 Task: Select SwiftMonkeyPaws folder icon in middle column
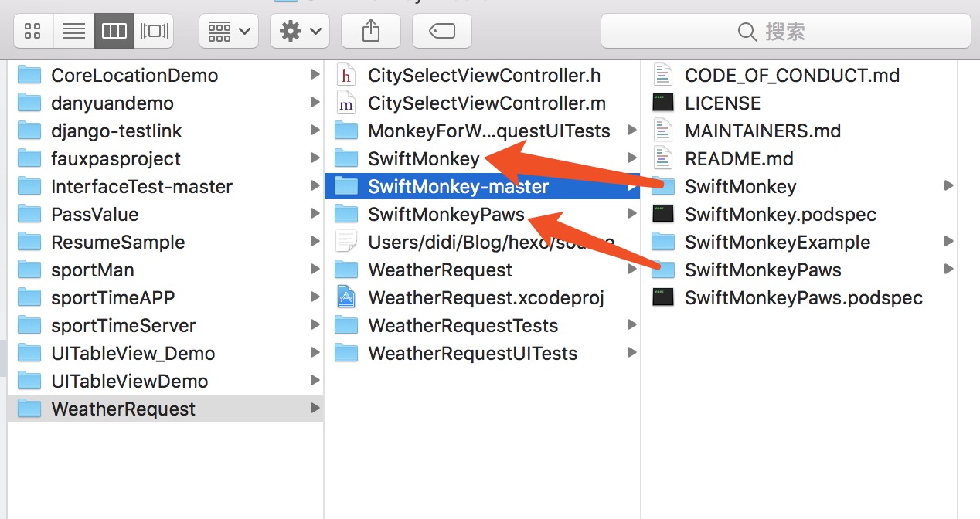(x=346, y=214)
